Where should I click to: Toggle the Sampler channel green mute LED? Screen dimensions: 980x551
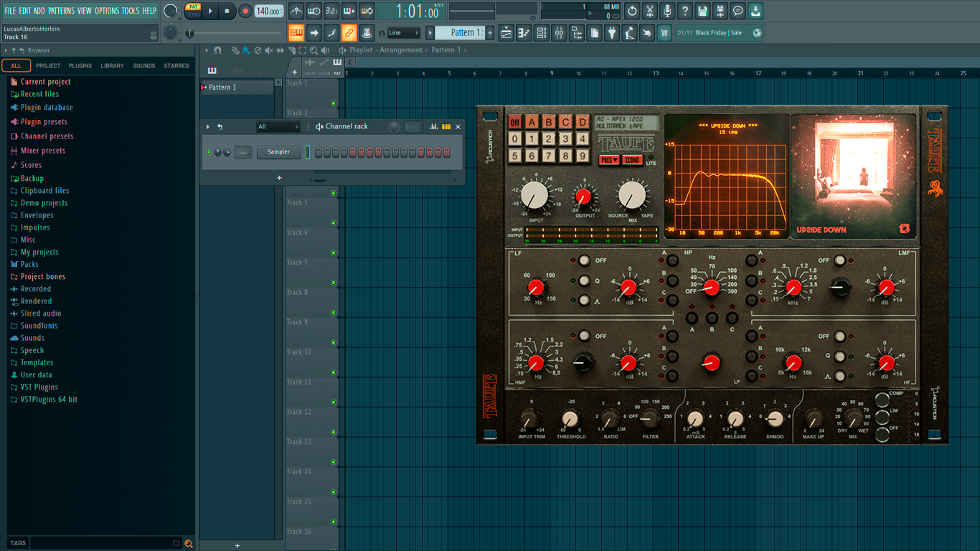(209, 152)
